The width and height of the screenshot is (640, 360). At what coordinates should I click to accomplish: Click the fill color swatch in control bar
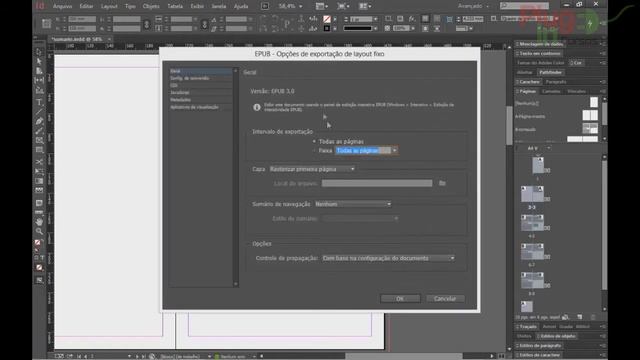point(327,19)
